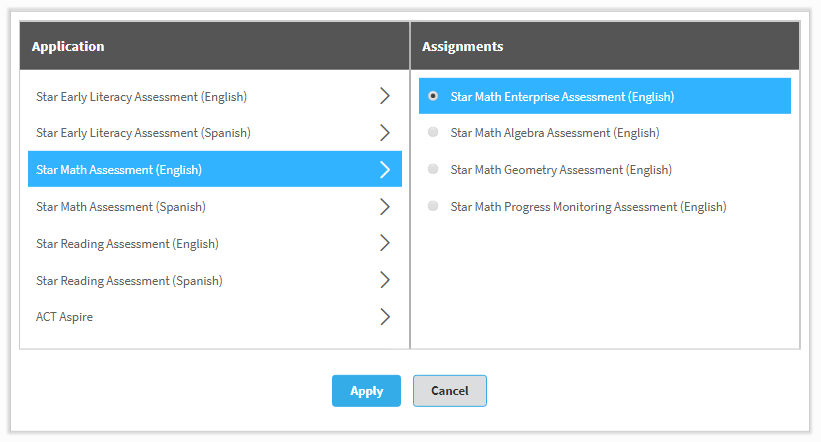
Task: Expand Star Early Literacy Assessment (English) chevron
Action: click(385, 96)
